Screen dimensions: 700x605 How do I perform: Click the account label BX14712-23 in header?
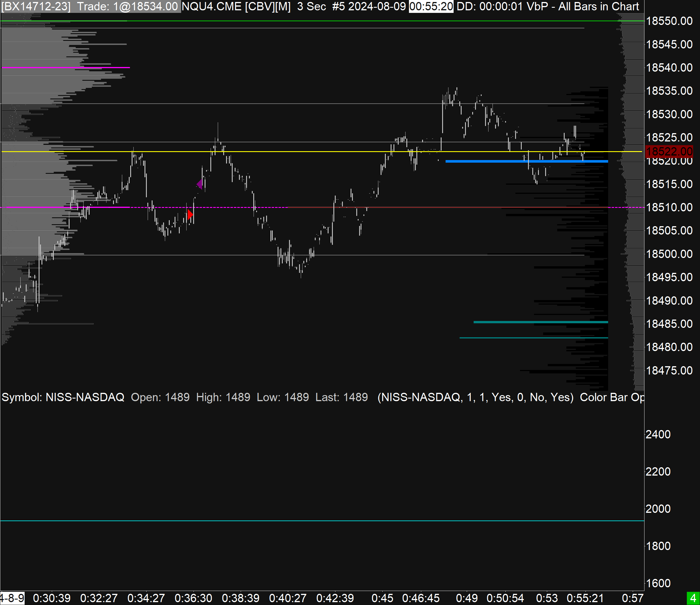coord(36,6)
